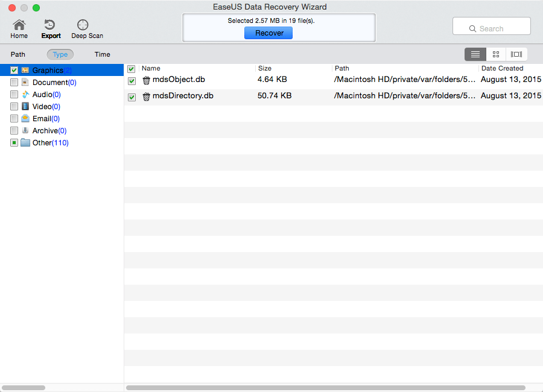Screen dimensions: 543x392
Task: Click into the Search field
Action: tap(491, 26)
